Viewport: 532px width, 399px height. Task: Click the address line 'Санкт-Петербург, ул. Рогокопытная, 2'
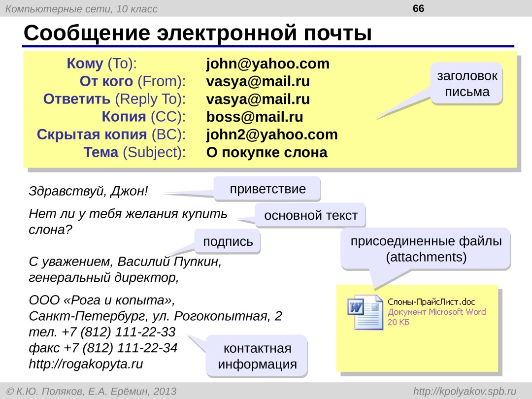coord(155,316)
